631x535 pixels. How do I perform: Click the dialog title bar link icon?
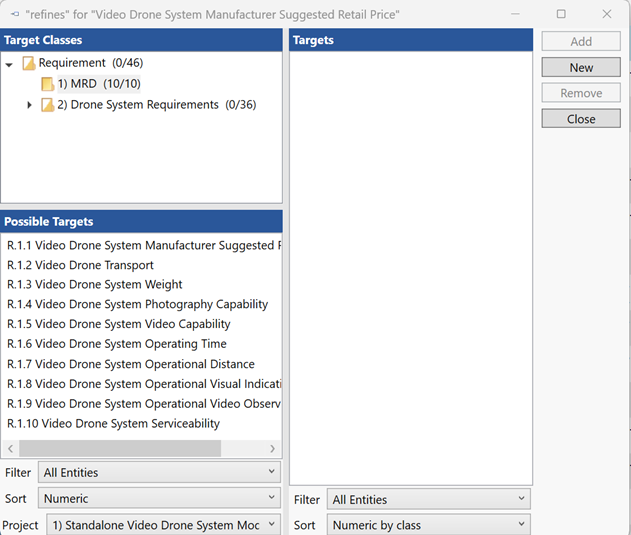click(14, 14)
